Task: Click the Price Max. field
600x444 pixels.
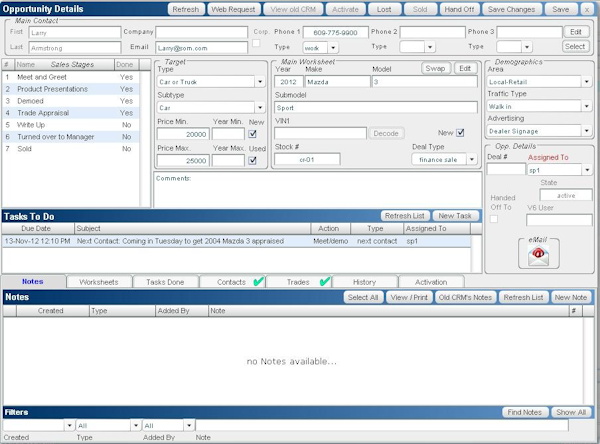Action: (183, 160)
